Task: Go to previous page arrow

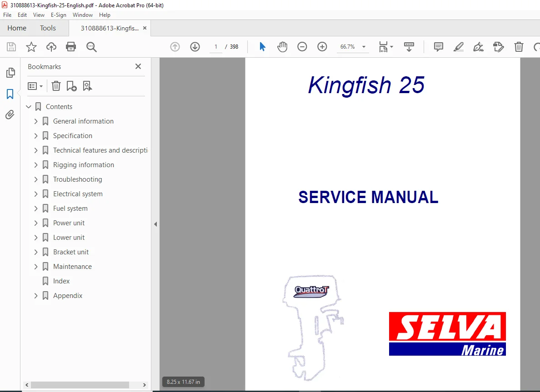Action: tap(175, 47)
